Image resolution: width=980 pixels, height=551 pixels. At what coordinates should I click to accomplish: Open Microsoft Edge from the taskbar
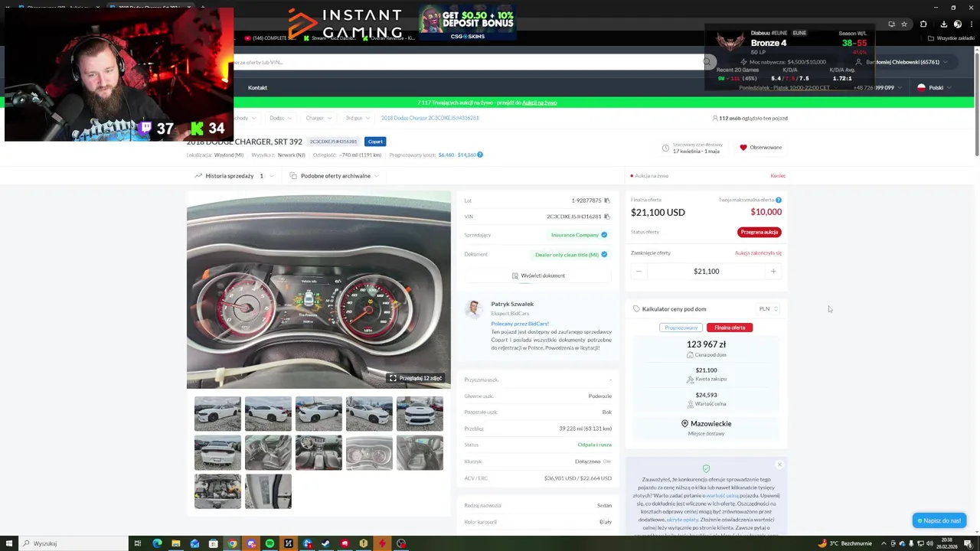tap(157, 543)
